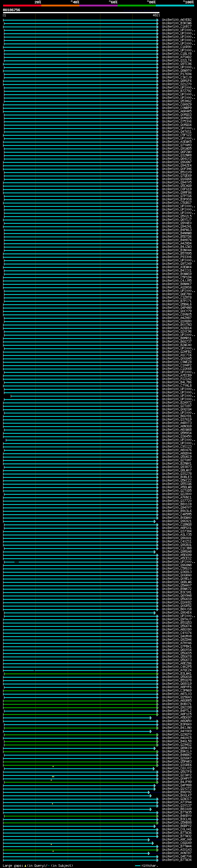
Task: Click the UniRef100_B5X1V9 label
Action: pos(177,172)
